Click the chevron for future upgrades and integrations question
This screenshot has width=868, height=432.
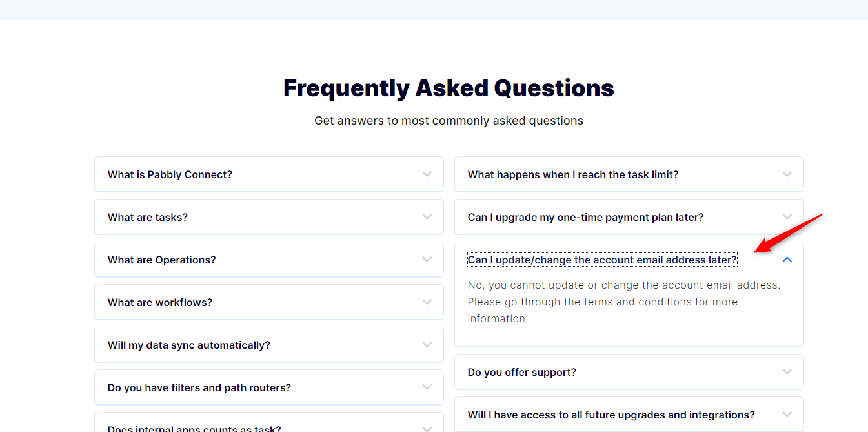[x=787, y=415]
